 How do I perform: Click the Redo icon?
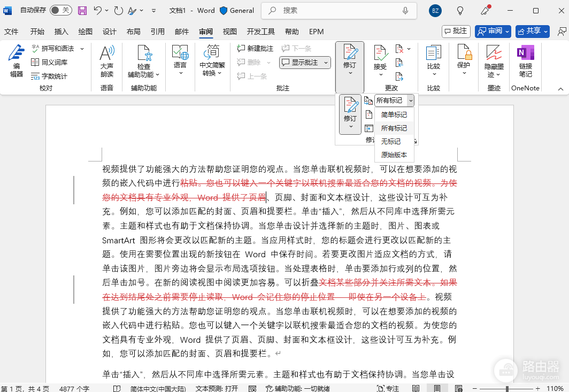118,11
